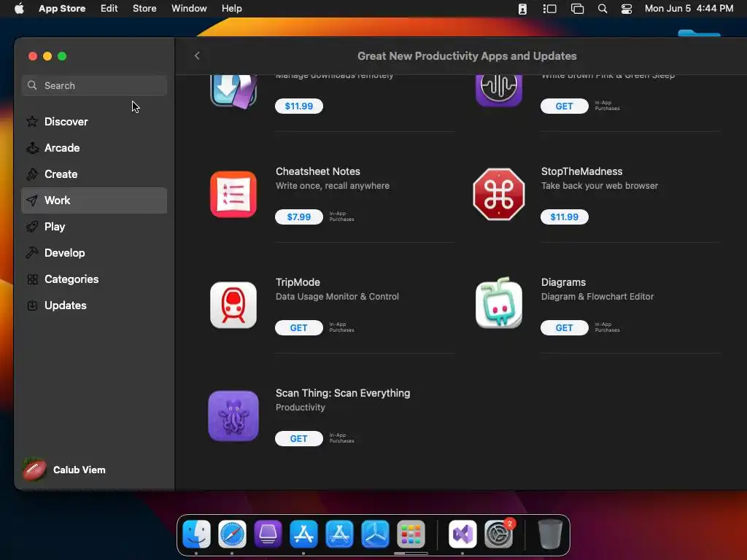
Task: Click 'Data Usage Monitor & Control' subtitle
Action: tap(337, 297)
